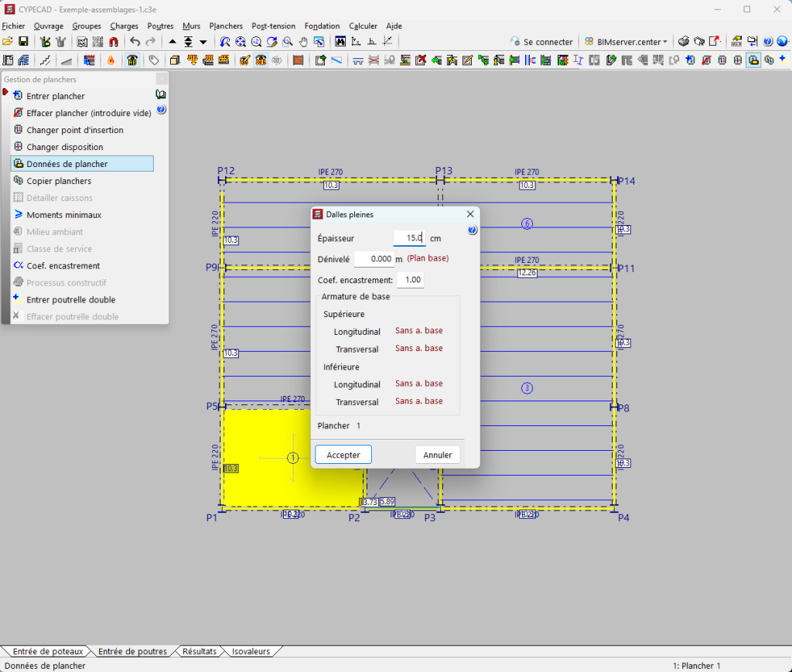792x672 pixels.
Task: Select the pan hand tool
Action: (303, 42)
